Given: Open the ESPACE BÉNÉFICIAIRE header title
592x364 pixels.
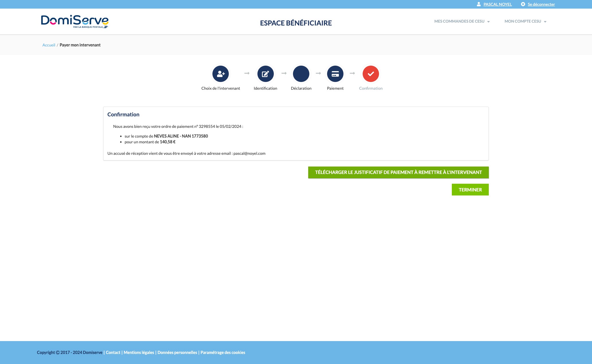Looking at the screenshot, I should 296,23.
